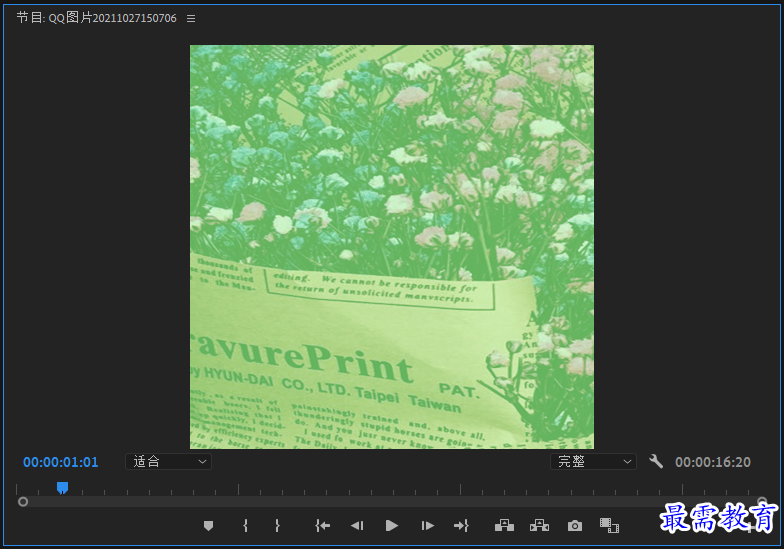
Task: Step forward one frame
Action: pos(428,526)
